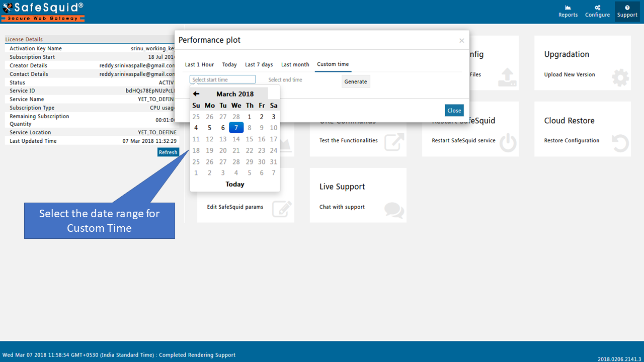Open the Live Support card title
This screenshot has height=362, width=644.
pyautogui.click(x=342, y=187)
